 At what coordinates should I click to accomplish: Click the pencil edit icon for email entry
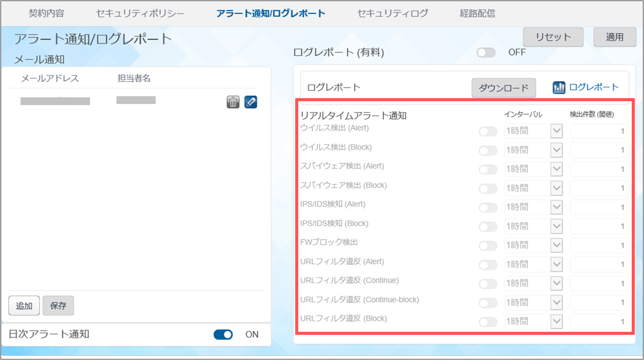pyautogui.click(x=250, y=102)
